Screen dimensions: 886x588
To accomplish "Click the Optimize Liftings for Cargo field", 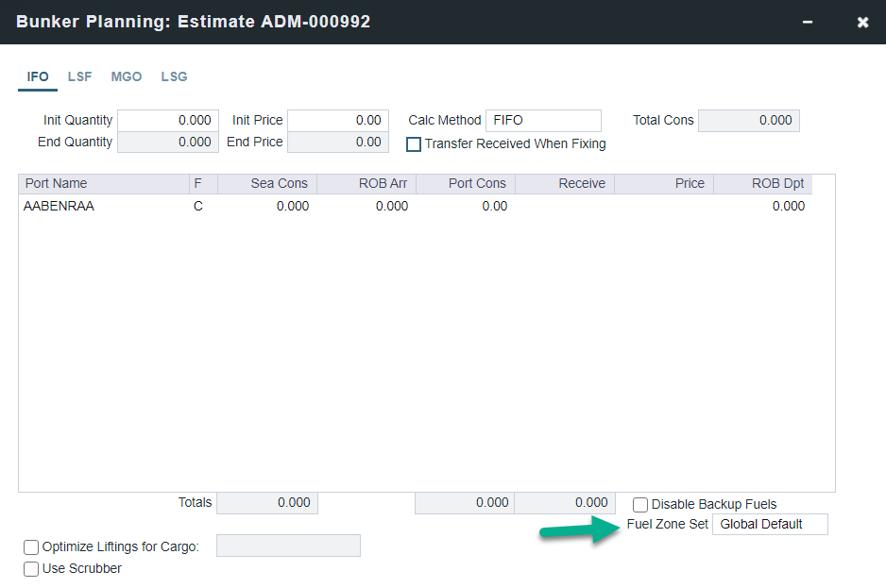I will tap(288, 546).
